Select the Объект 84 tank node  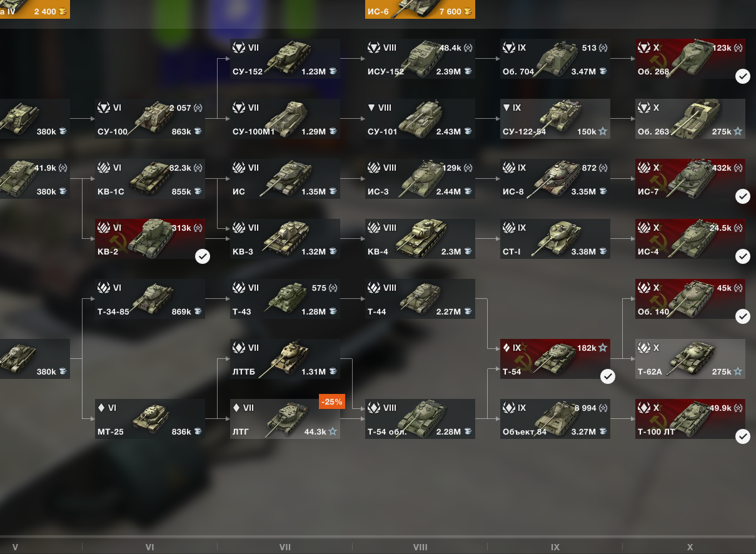[x=555, y=419]
